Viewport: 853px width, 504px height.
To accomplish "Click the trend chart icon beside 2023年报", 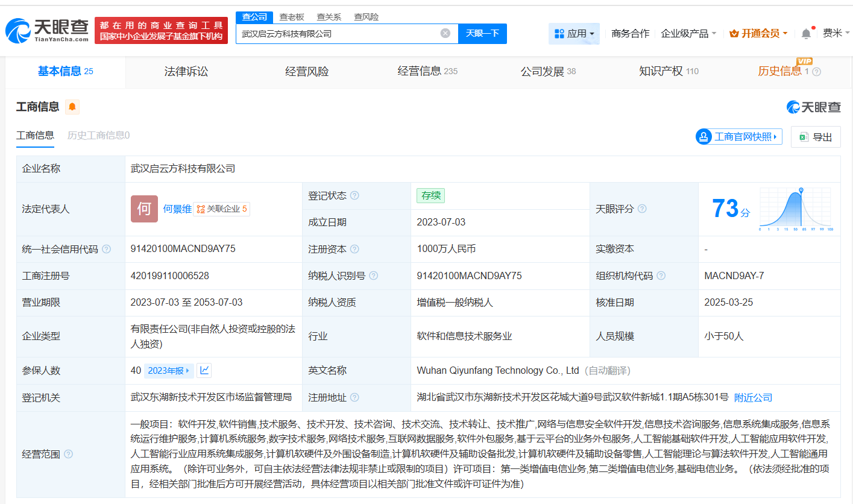I will coord(204,370).
